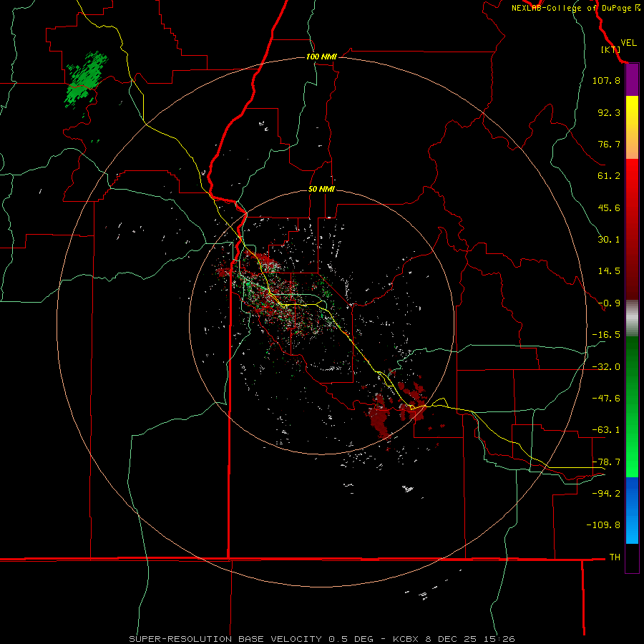Screen dimensions: 644x644
Task: Click the -109.8 velocity scale value
Action: (603, 525)
